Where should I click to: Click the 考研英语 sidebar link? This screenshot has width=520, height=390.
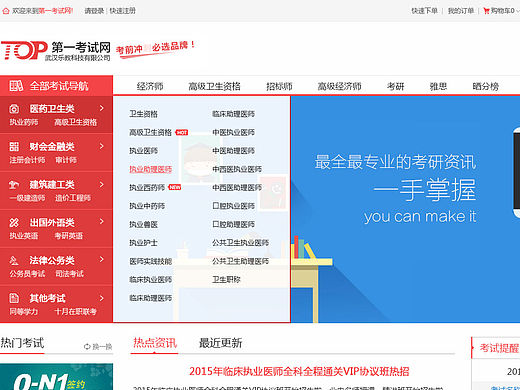click(x=69, y=236)
